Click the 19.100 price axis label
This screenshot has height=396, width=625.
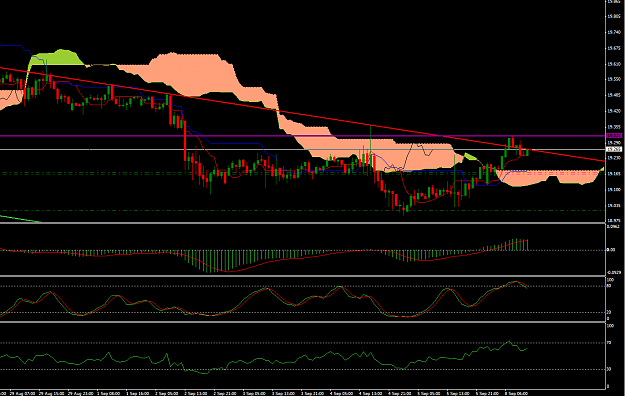click(614, 190)
